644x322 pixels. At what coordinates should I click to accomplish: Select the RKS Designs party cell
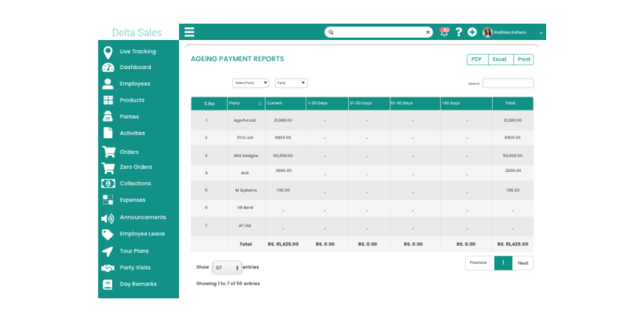point(247,156)
